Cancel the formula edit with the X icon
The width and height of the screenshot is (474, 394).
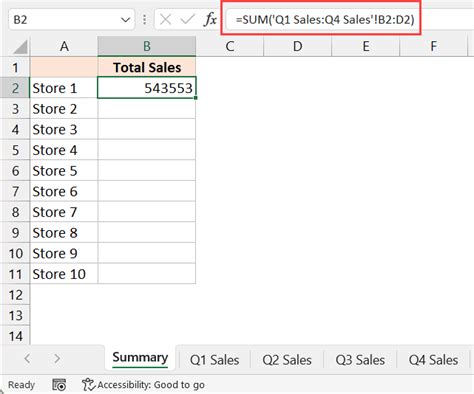(x=165, y=19)
